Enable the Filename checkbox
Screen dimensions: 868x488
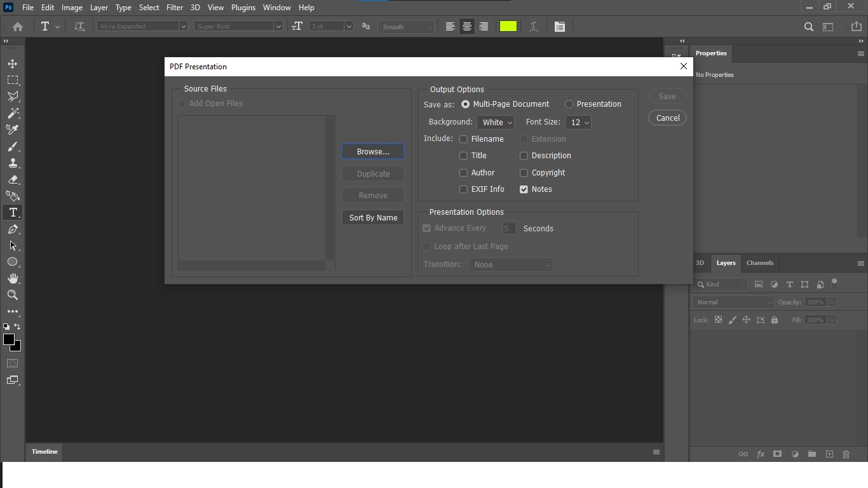463,139
